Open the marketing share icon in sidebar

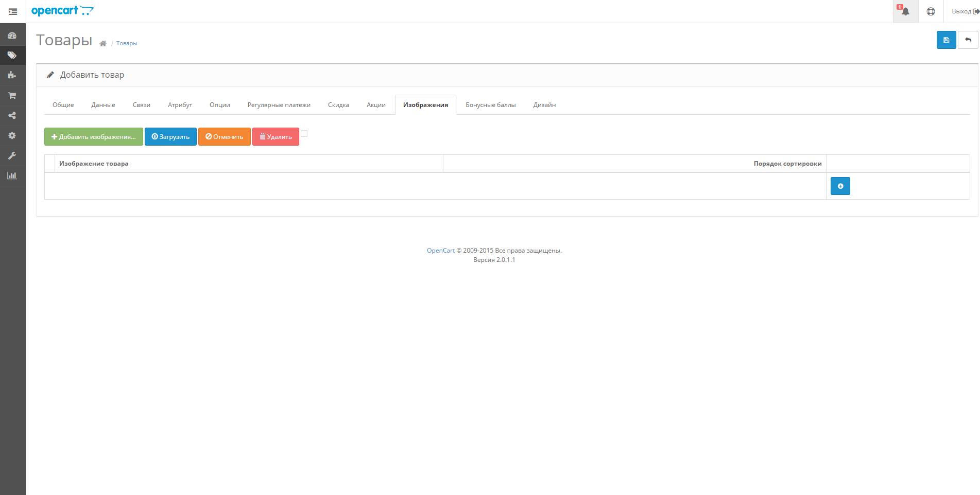(12, 115)
